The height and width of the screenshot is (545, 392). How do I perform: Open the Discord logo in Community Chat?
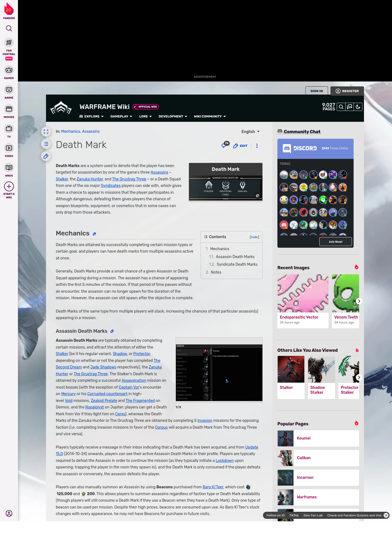(x=300, y=148)
